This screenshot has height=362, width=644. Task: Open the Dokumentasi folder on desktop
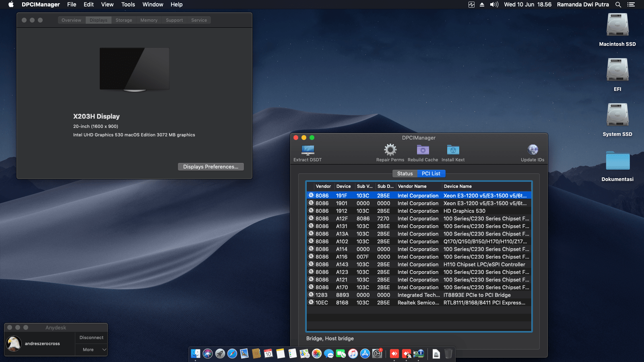617,161
